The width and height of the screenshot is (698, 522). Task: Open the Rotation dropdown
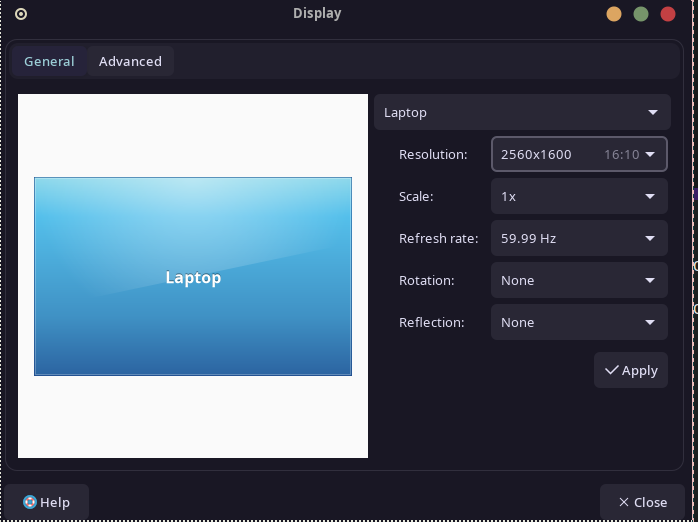[x=579, y=280]
